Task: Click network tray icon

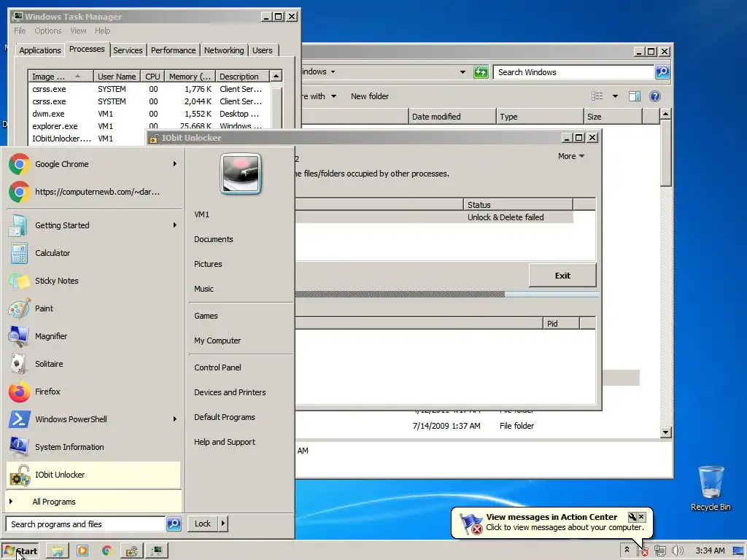Action: coord(659,551)
